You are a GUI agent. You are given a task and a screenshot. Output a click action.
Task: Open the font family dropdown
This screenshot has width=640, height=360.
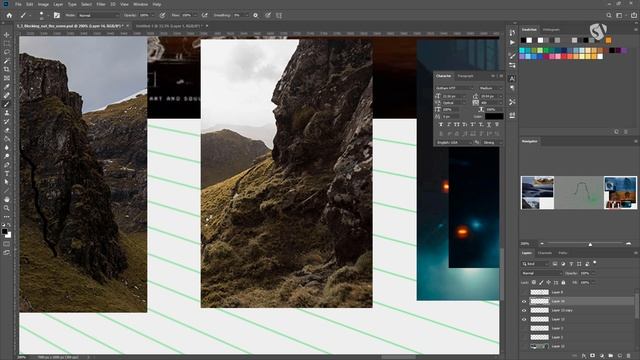[x=454, y=88]
